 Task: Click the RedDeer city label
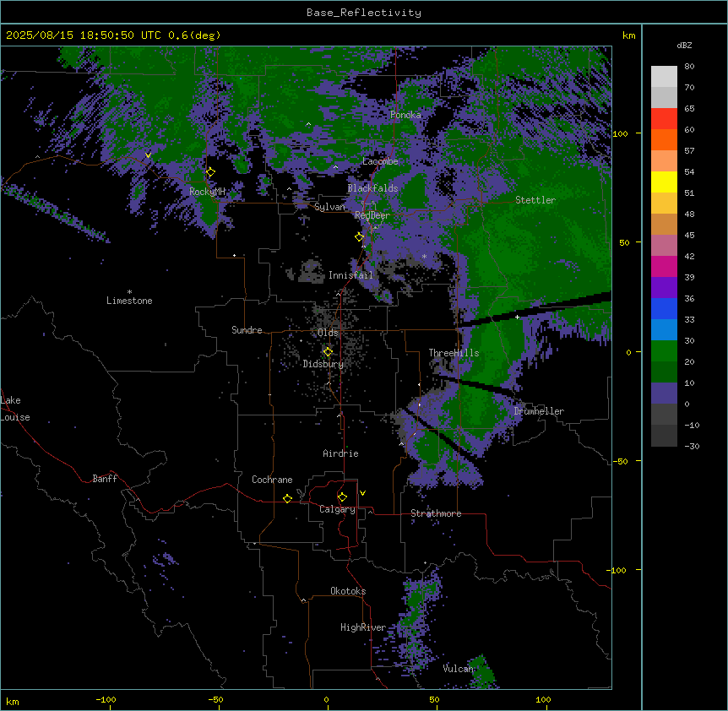pyautogui.click(x=372, y=215)
